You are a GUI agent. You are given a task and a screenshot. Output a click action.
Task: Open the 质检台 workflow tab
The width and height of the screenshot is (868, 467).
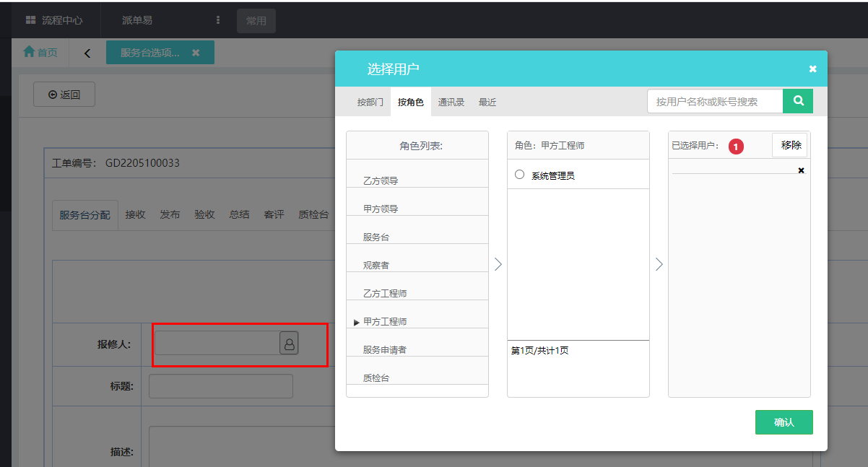pos(313,215)
